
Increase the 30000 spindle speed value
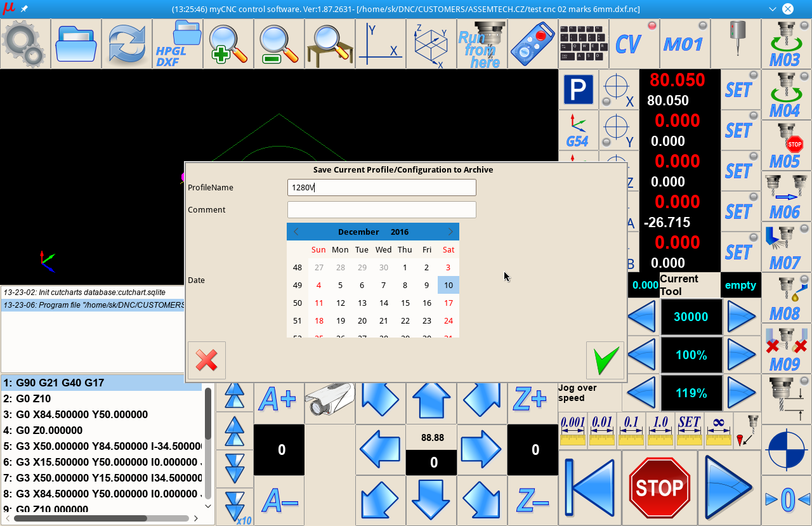point(741,317)
